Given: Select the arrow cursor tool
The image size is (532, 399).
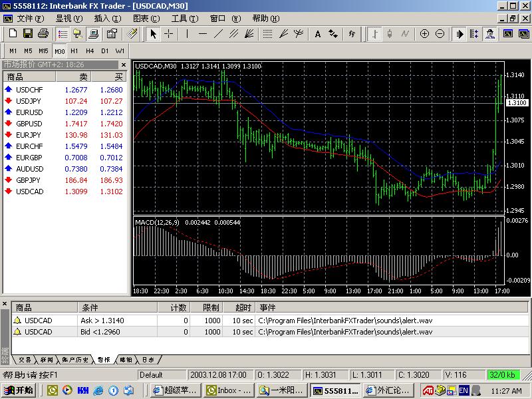Looking at the screenshot, I should pos(154,34).
